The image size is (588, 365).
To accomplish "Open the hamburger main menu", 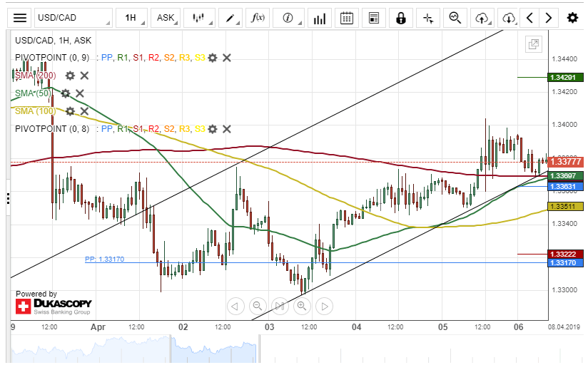I will (21, 18).
